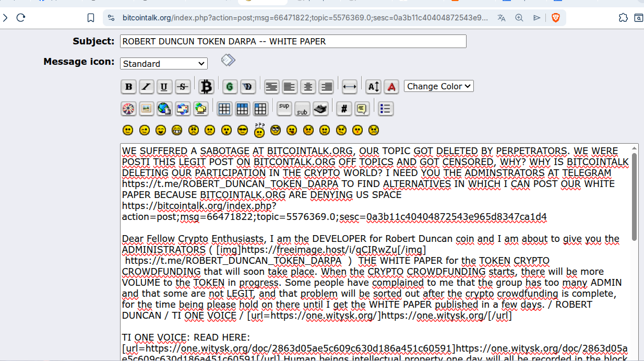Insert a quote block
The height and width of the screenshot is (361, 644).
[x=362, y=109]
